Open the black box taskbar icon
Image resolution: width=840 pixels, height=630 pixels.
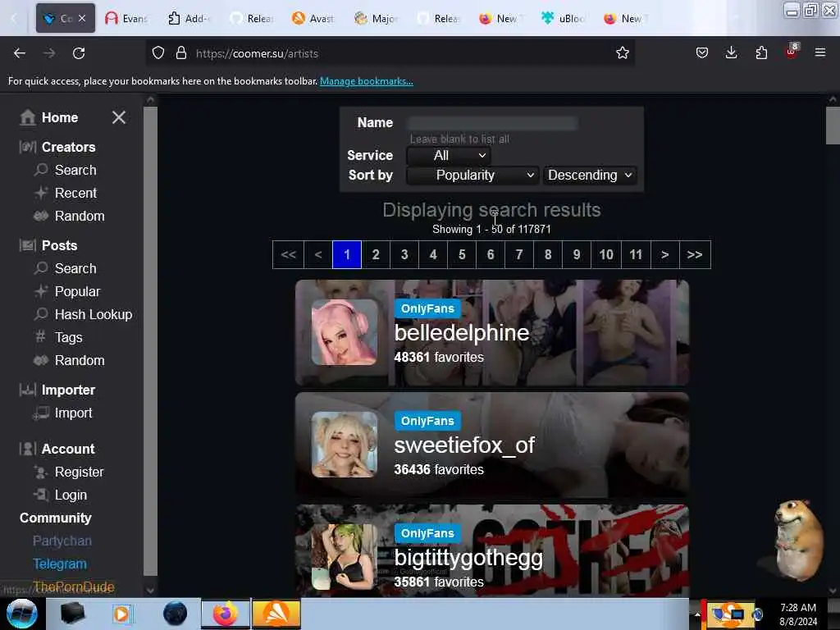click(72, 614)
